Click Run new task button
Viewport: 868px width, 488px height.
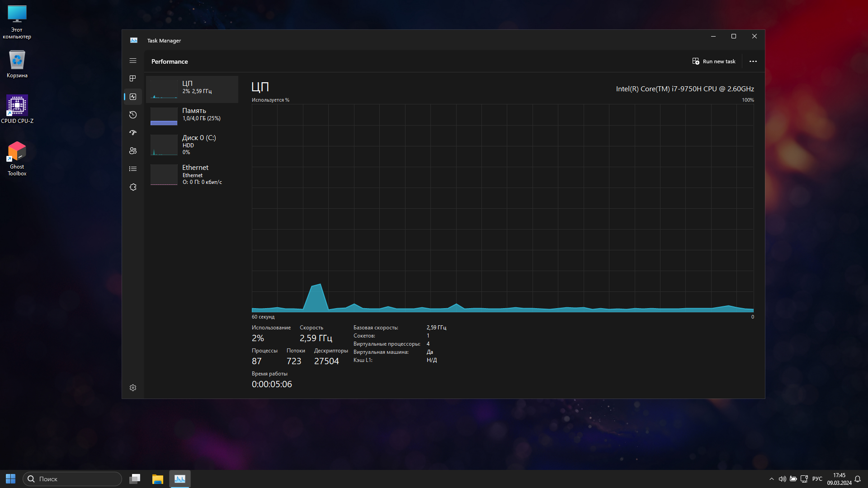(714, 61)
